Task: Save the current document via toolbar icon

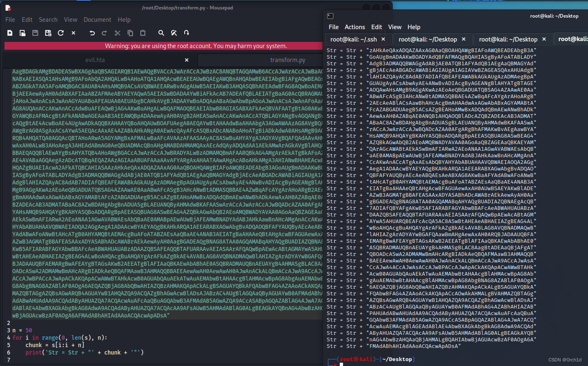Action: pyautogui.click(x=35, y=33)
